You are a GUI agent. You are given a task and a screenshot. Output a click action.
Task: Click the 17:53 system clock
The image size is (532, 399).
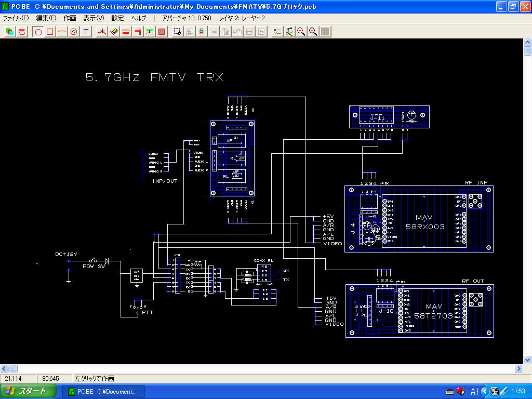coord(518,392)
